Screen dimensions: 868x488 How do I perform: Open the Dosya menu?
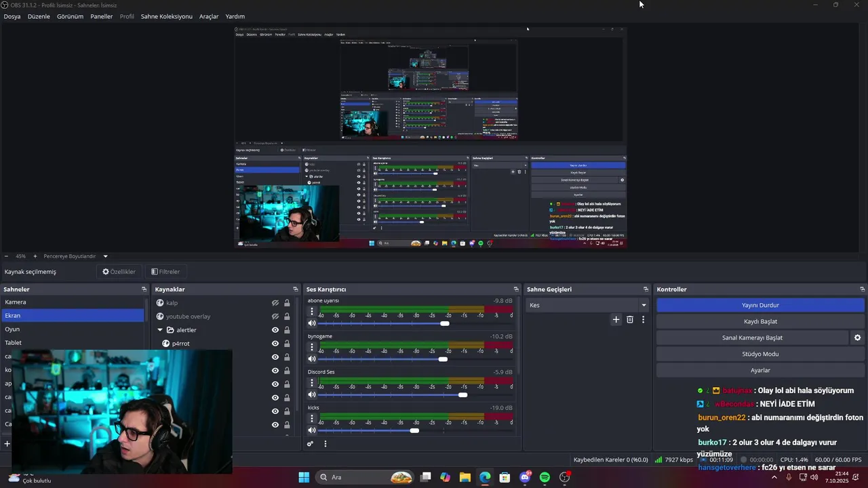pyautogui.click(x=12, y=16)
